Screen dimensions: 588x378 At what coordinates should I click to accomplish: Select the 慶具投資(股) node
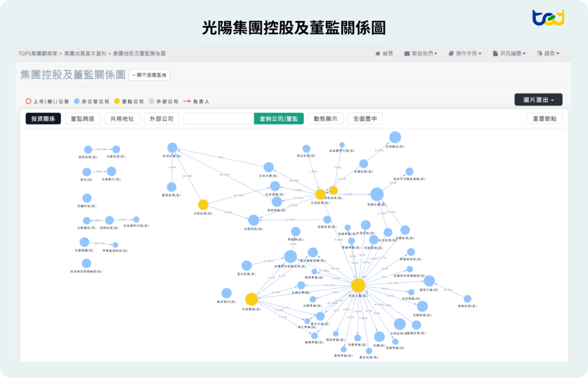[x=171, y=187]
